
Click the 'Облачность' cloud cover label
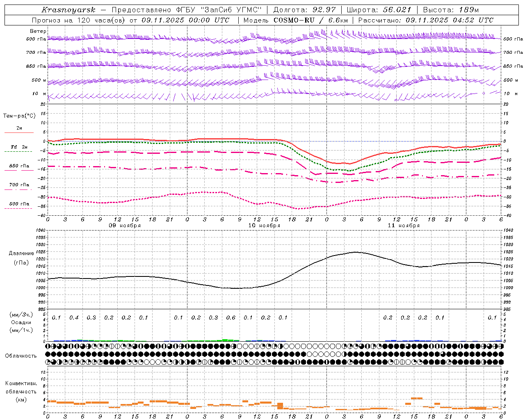(x=21, y=356)
